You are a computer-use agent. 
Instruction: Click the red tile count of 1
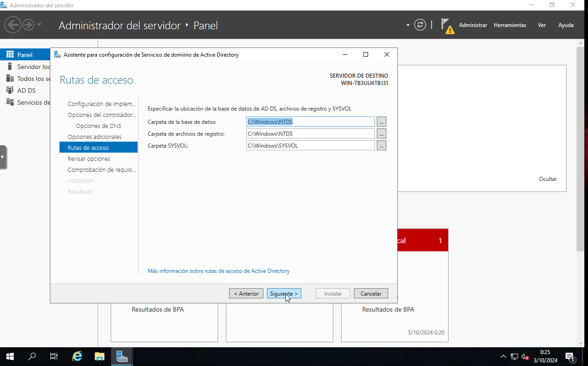click(440, 241)
